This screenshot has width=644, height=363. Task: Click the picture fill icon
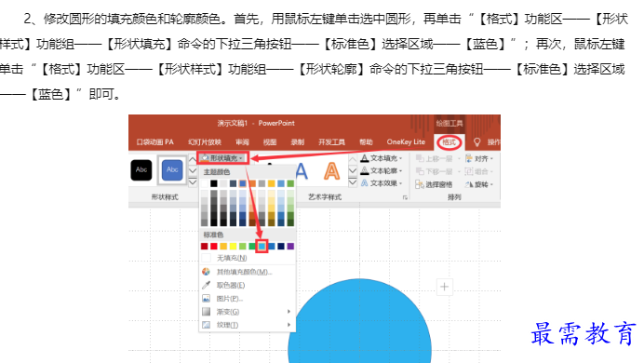tap(207, 299)
